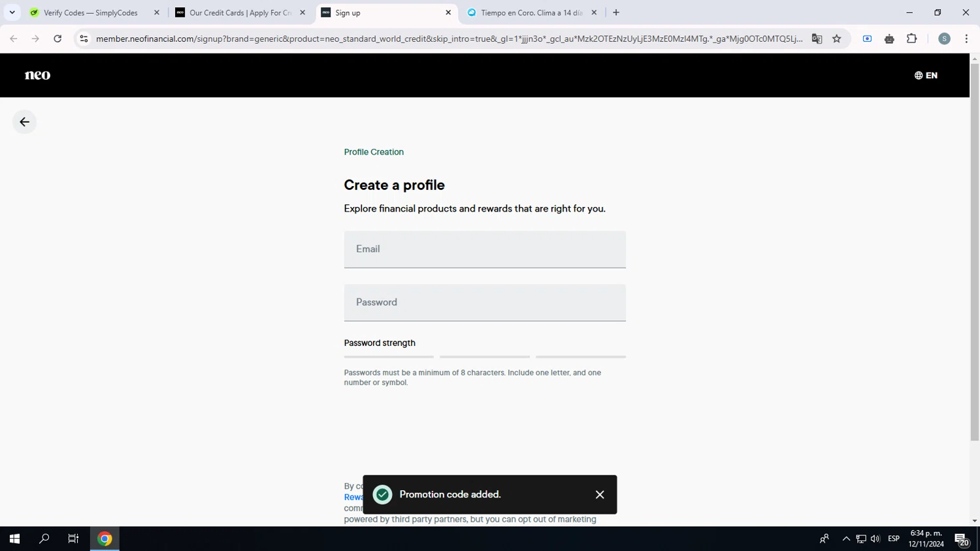View site information icon in address bar

coord(84,39)
